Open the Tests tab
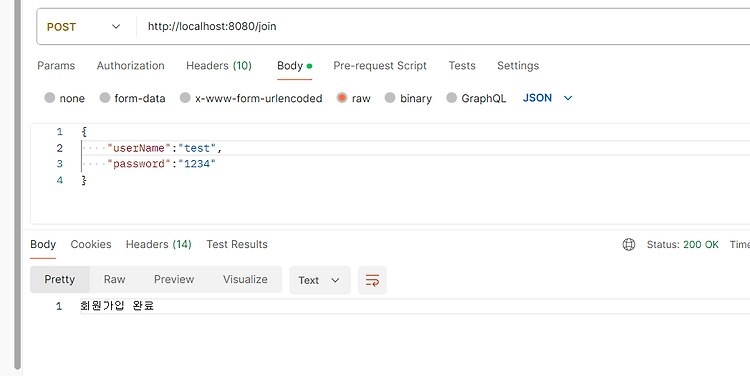750x376 pixels. [x=462, y=66]
